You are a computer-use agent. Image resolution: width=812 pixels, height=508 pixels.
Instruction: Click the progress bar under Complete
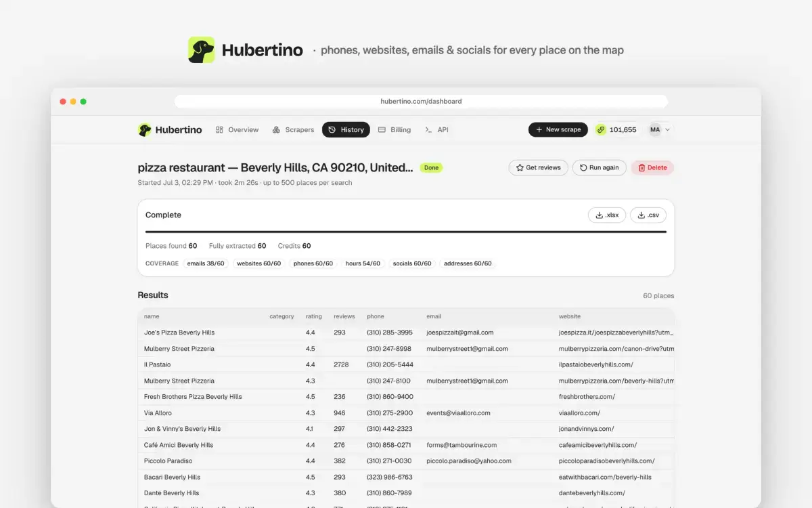pyautogui.click(x=406, y=232)
